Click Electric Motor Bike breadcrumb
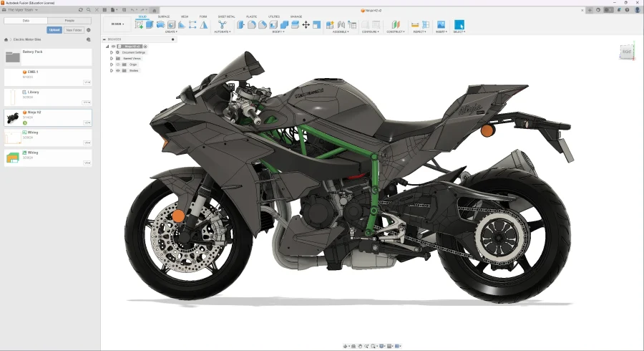644x351 pixels. (x=27, y=39)
